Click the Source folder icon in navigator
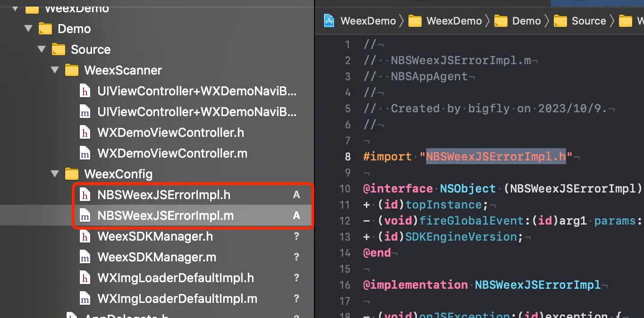 [x=58, y=50]
